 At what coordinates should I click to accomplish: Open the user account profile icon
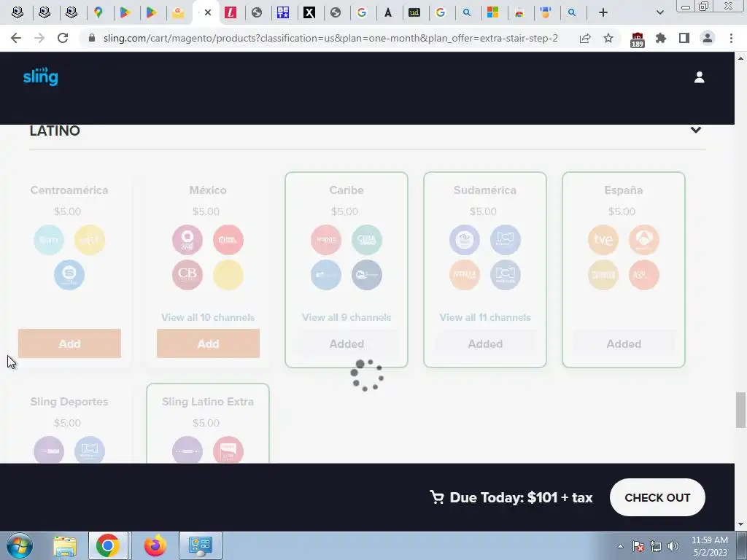point(699,77)
